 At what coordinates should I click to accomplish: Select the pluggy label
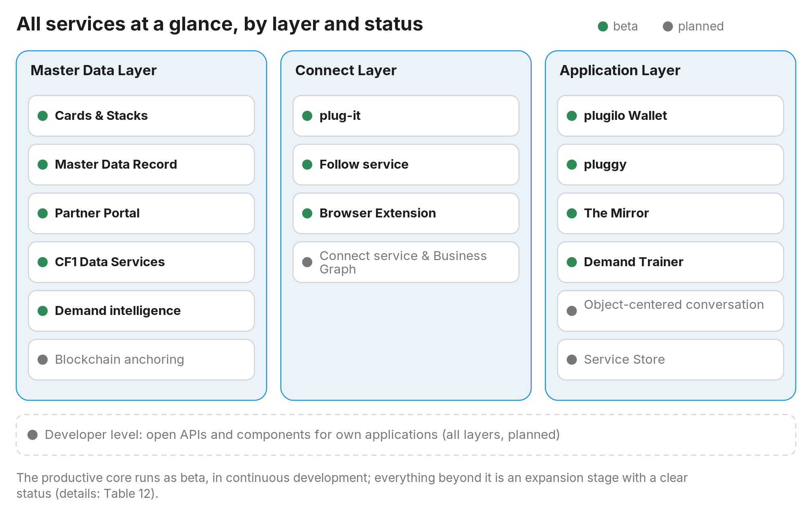605,165
